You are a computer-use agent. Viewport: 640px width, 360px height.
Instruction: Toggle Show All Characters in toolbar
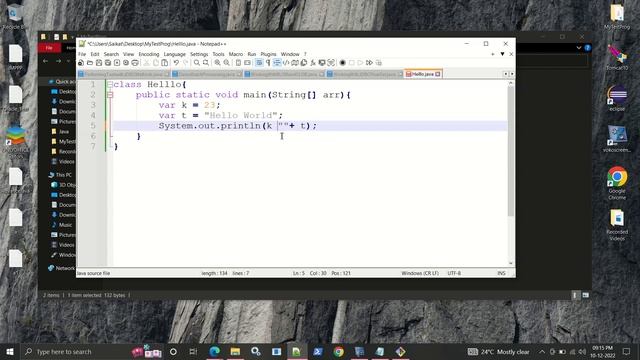[268, 63]
